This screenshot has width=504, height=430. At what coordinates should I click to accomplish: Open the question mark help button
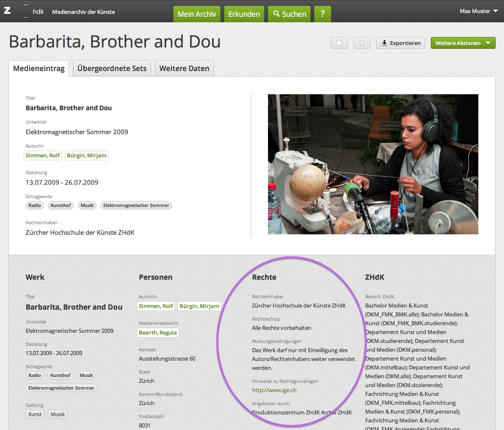coord(322,14)
